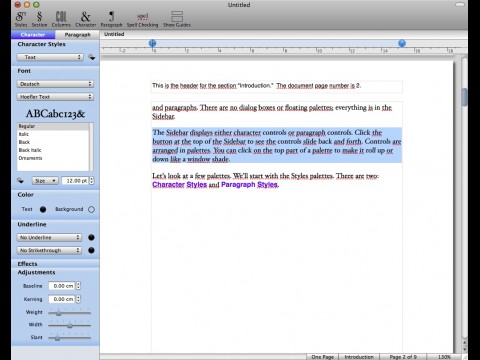Open the Hoefler Text font family dropdown
This screenshot has width=480, height=360.
pos(55,97)
